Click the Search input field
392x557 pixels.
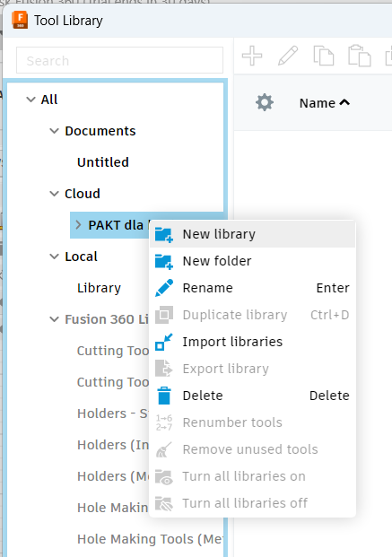coord(120,60)
